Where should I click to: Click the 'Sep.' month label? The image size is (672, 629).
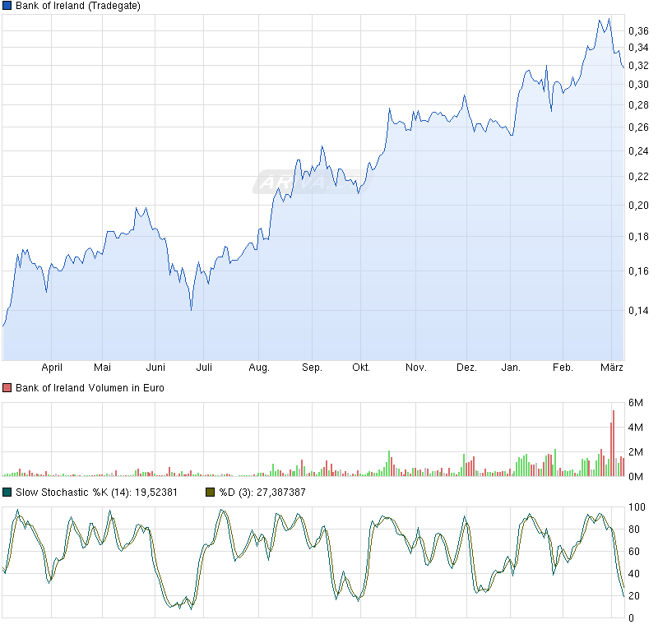coord(312,368)
